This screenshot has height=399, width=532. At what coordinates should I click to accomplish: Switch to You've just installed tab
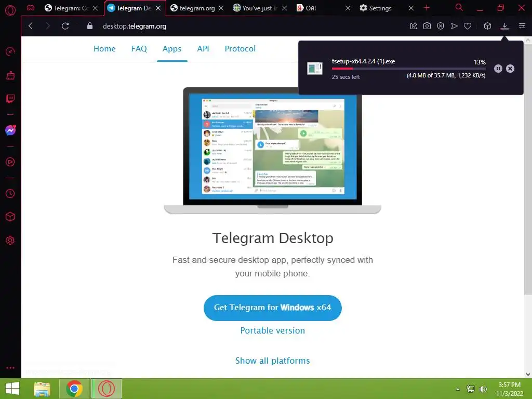click(x=260, y=8)
